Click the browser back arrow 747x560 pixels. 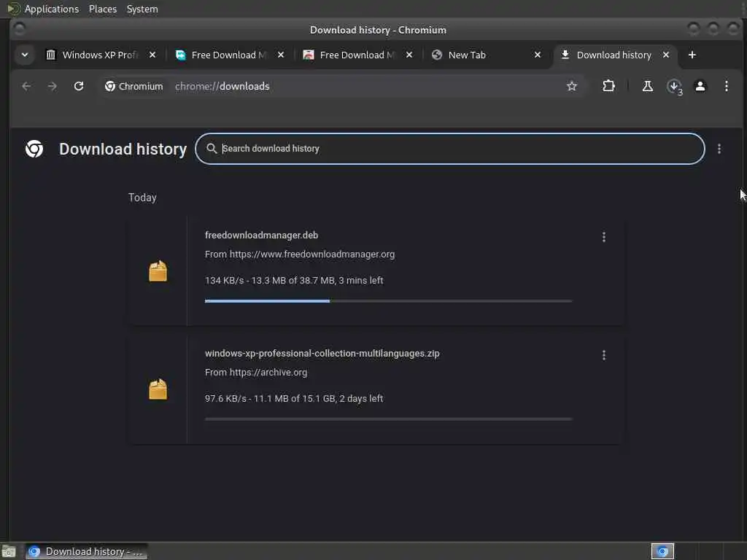click(x=26, y=86)
